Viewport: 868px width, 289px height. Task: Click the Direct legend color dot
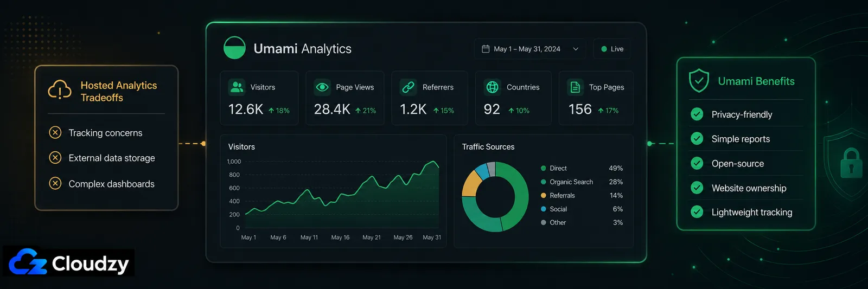click(x=544, y=168)
